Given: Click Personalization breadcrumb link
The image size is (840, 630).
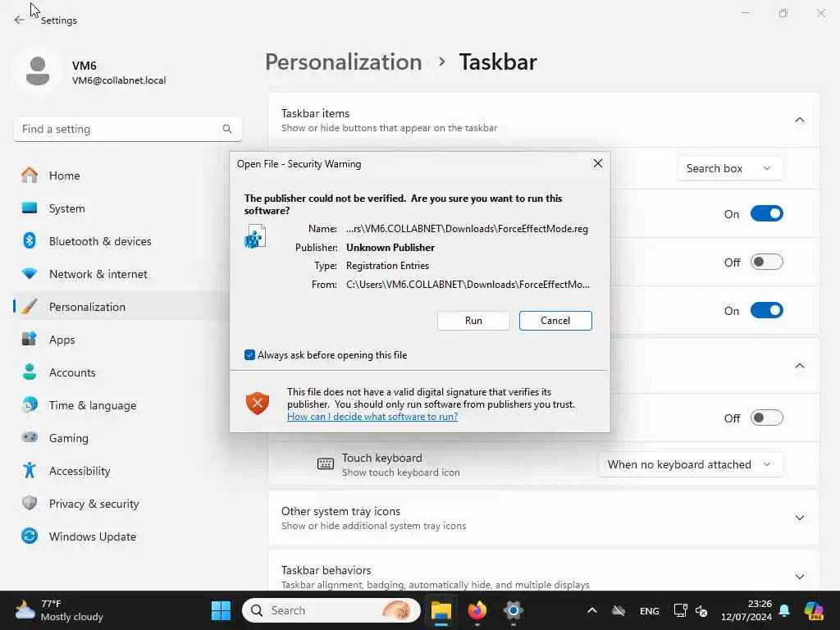Looking at the screenshot, I should (344, 62).
